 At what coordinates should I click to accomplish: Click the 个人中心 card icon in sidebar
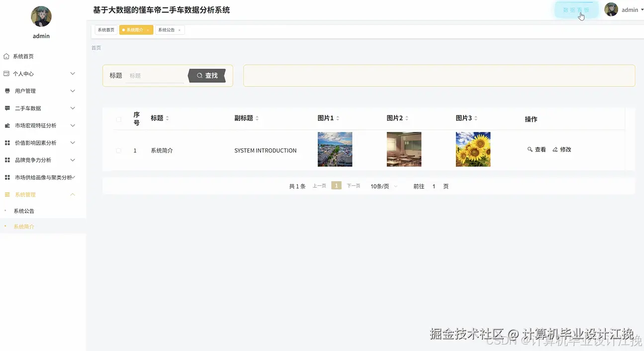click(x=6, y=74)
